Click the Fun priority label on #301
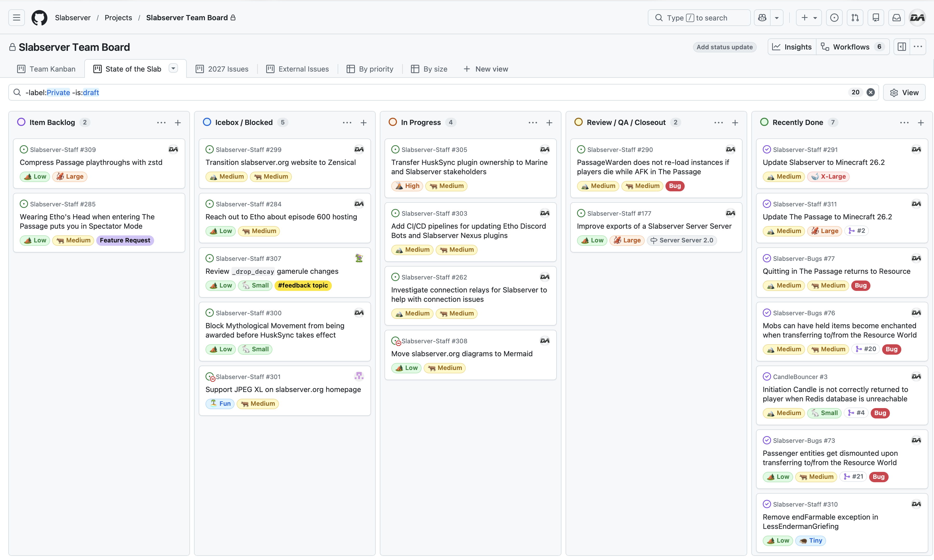Viewport: 934px width, 560px height. (x=220, y=404)
